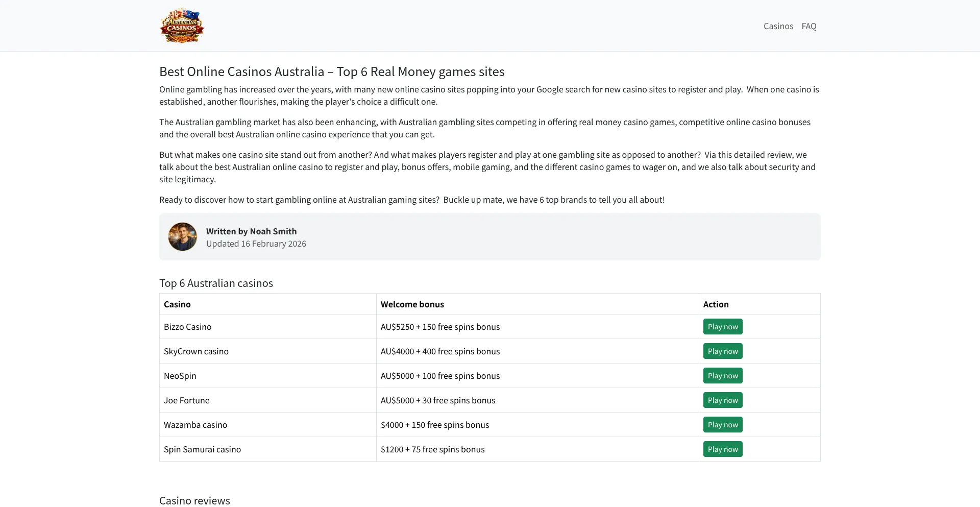980x507 pixels.
Task: Click Play now for Joe Fortune
Action: [723, 400]
